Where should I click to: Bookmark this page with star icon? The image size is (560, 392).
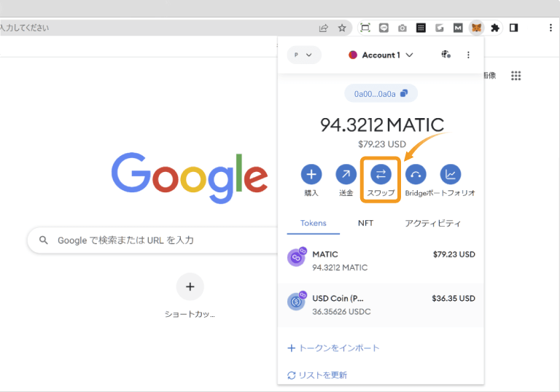tap(342, 28)
